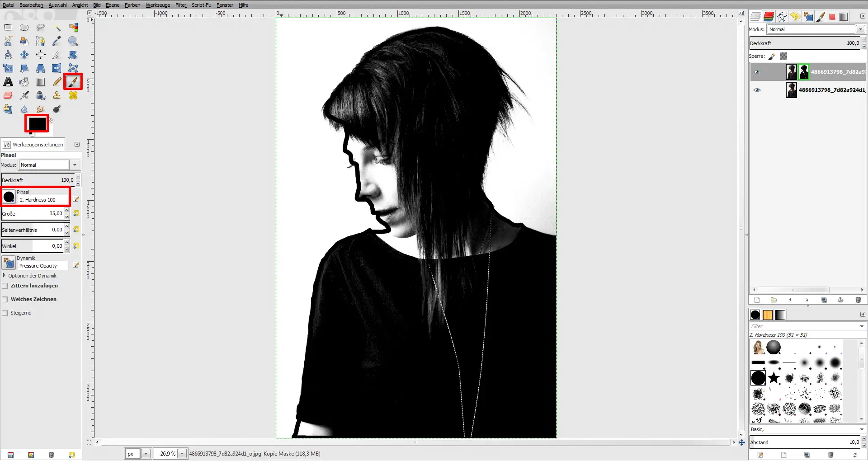Image resolution: width=868 pixels, height=461 pixels.
Task: Open the Script-Fu menu
Action: [201, 5]
